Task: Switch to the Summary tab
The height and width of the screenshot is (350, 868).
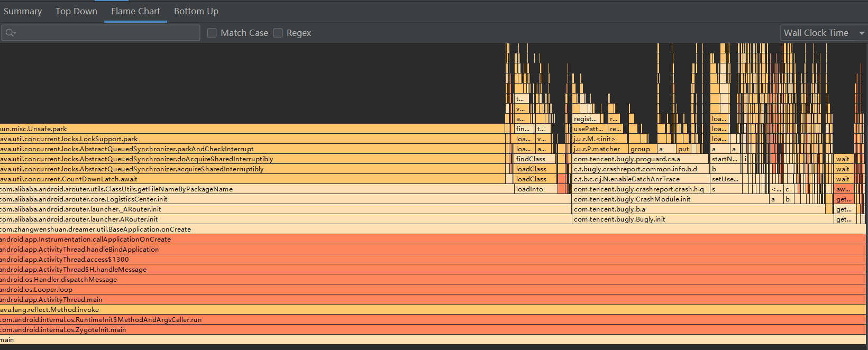Action: click(23, 11)
